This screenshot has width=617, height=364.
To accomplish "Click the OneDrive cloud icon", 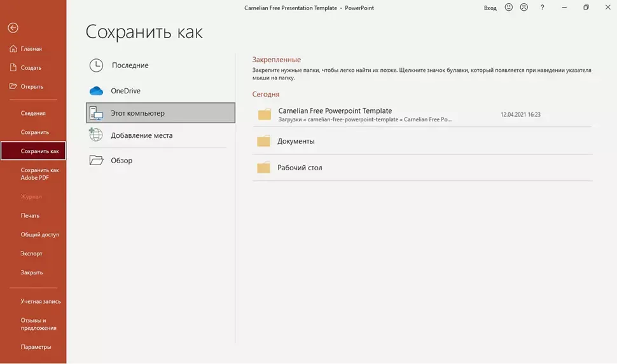I will (x=96, y=91).
